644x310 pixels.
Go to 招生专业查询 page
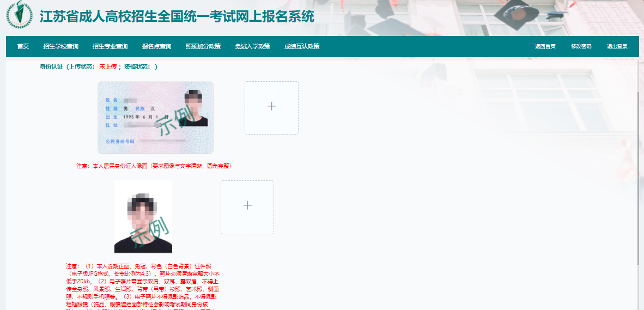[x=110, y=47]
